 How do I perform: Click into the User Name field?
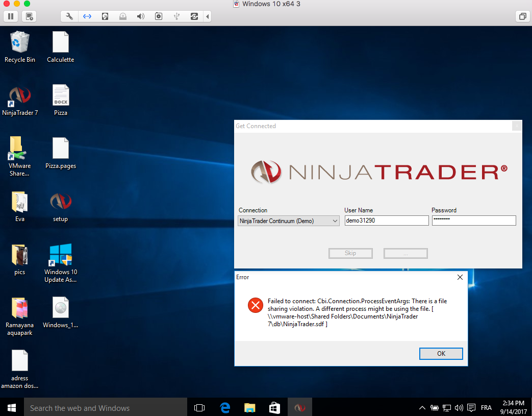(387, 221)
